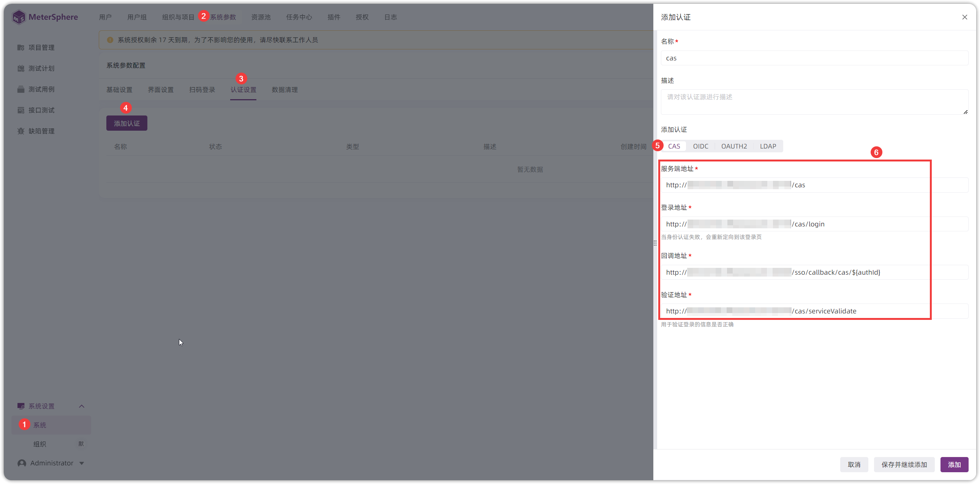Viewport: 980px width, 484px height.
Task: Open the 授权 top menu
Action: coord(362,17)
